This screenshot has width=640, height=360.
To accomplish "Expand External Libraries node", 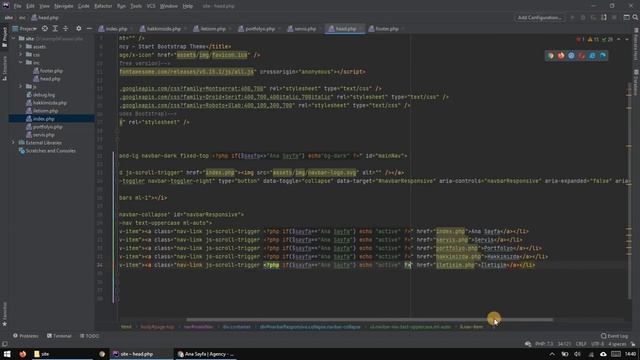I will coord(14,143).
